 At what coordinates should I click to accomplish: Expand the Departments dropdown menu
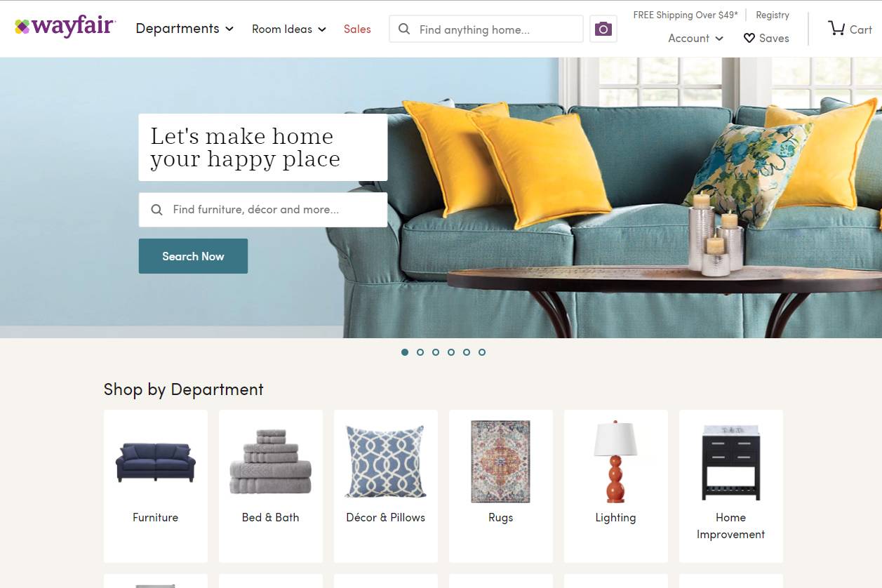pyautogui.click(x=185, y=29)
